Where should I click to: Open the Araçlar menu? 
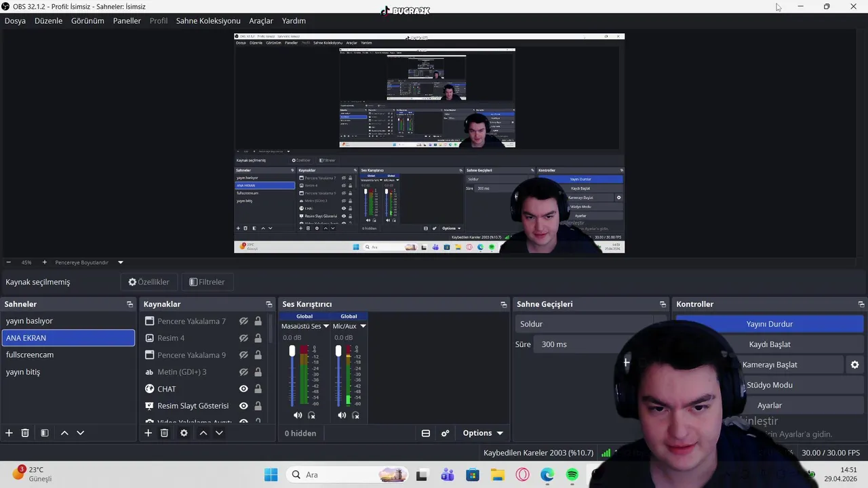[x=261, y=21]
